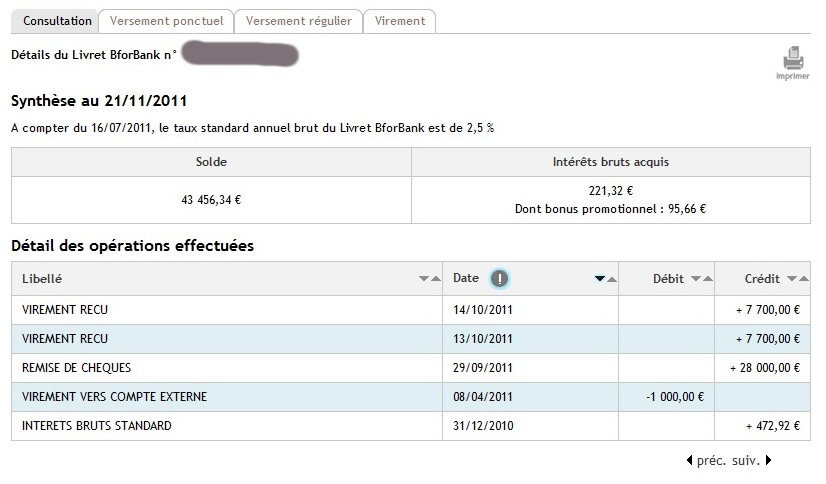Select the REMISE DE CHEQUES row
The width and height of the screenshot is (826, 484).
click(x=411, y=368)
